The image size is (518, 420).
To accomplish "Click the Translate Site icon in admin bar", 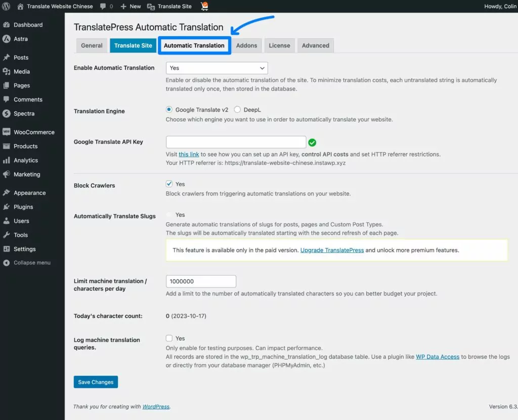I will 151,7.
